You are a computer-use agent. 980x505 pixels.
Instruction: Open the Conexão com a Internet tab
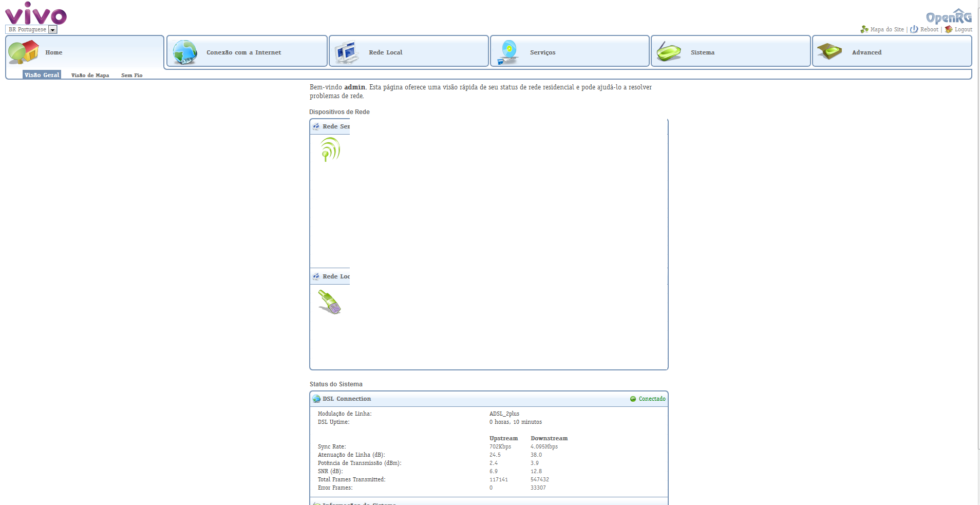point(247,51)
